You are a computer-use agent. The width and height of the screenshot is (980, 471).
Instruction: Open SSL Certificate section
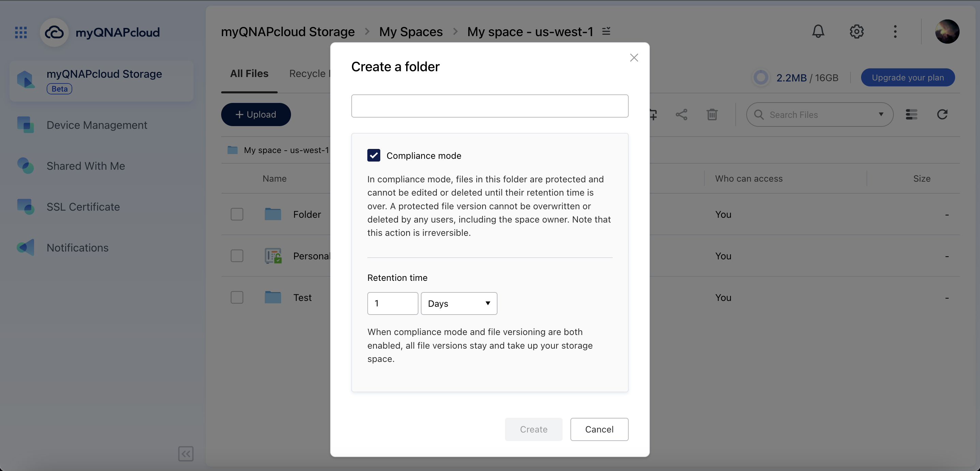click(x=83, y=207)
